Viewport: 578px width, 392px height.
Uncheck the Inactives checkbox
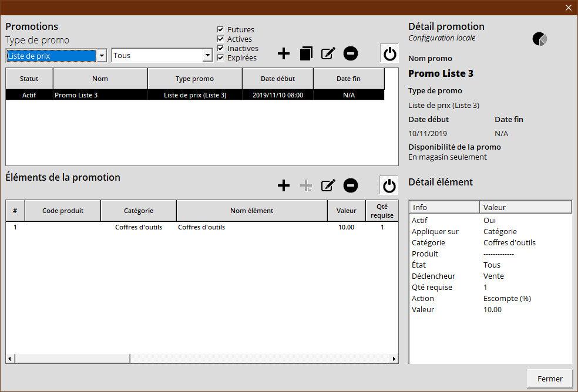220,48
